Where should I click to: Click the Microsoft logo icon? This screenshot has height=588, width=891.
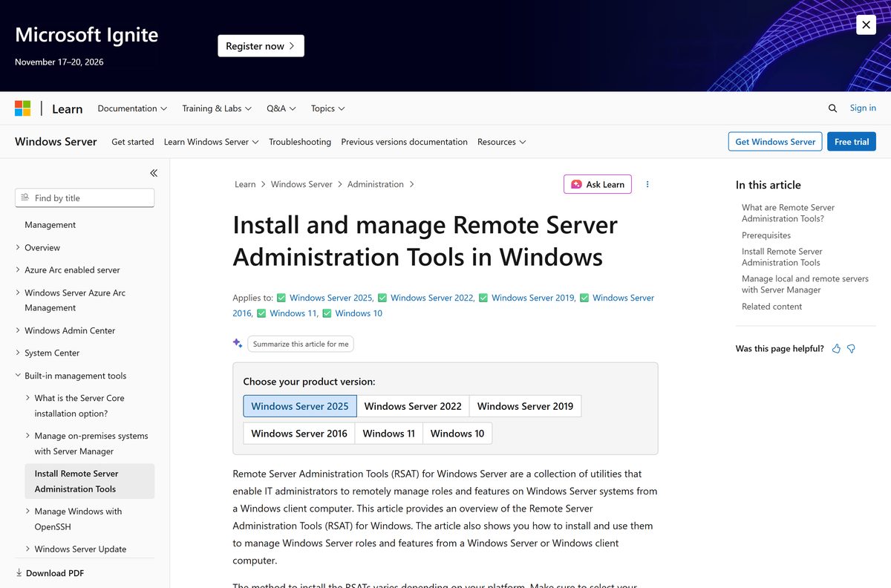[x=23, y=108]
